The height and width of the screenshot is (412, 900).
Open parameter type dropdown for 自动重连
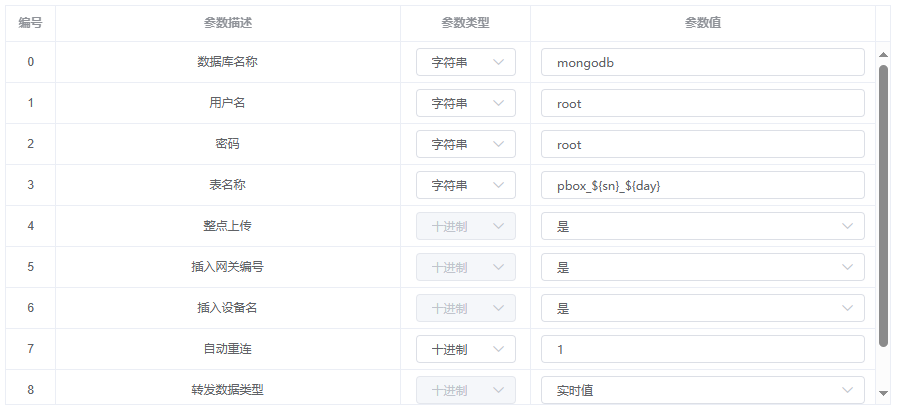click(x=465, y=349)
